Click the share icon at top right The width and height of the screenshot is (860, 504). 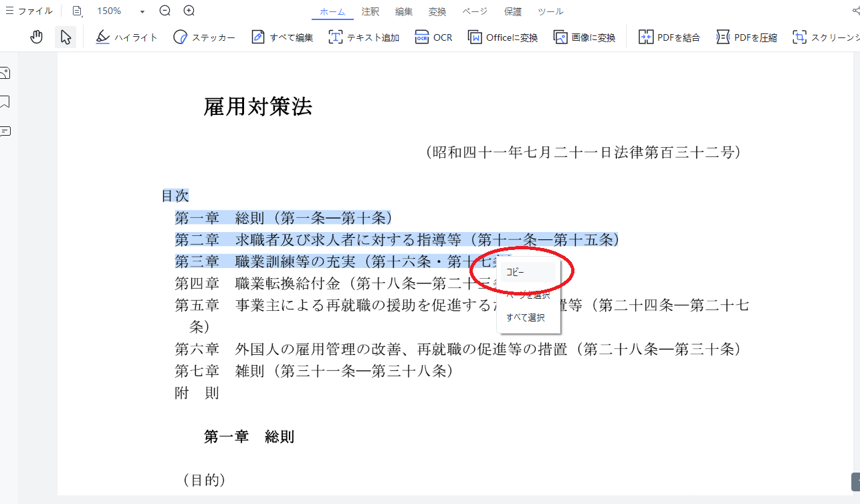click(x=855, y=11)
